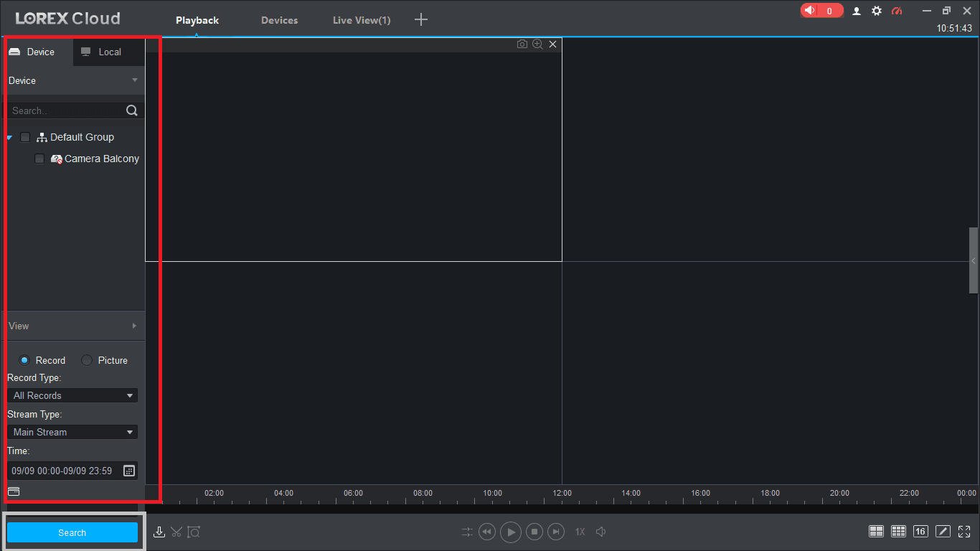Check the Camera Balcony checkbox

39,159
